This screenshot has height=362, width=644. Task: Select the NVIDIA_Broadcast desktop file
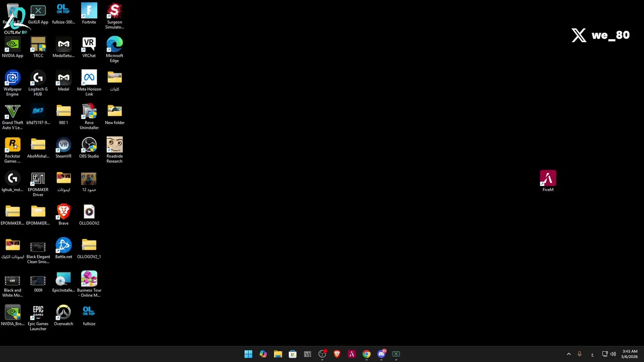point(13,316)
